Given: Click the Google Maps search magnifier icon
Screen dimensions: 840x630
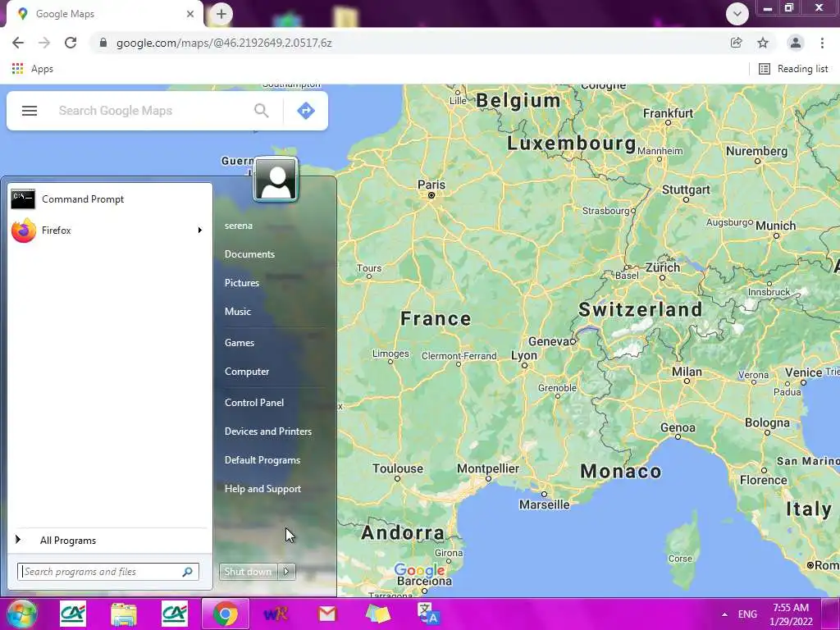Looking at the screenshot, I should click(x=262, y=111).
